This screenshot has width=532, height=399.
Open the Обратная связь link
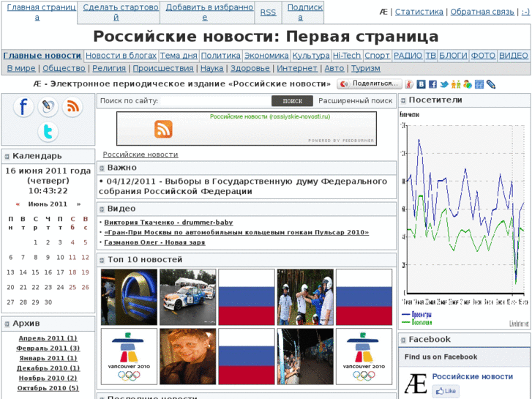pos(482,12)
